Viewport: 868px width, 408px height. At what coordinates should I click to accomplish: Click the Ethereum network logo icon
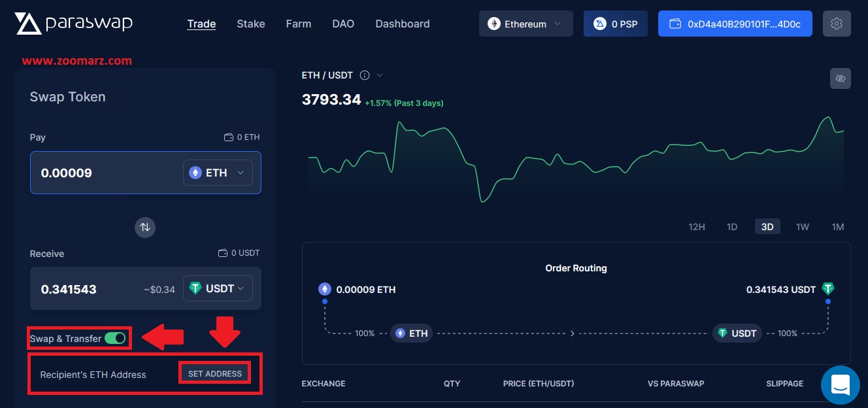click(x=494, y=24)
